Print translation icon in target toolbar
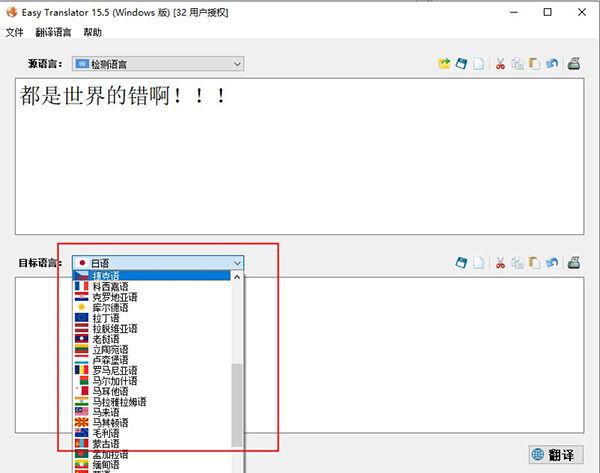 tap(574, 263)
